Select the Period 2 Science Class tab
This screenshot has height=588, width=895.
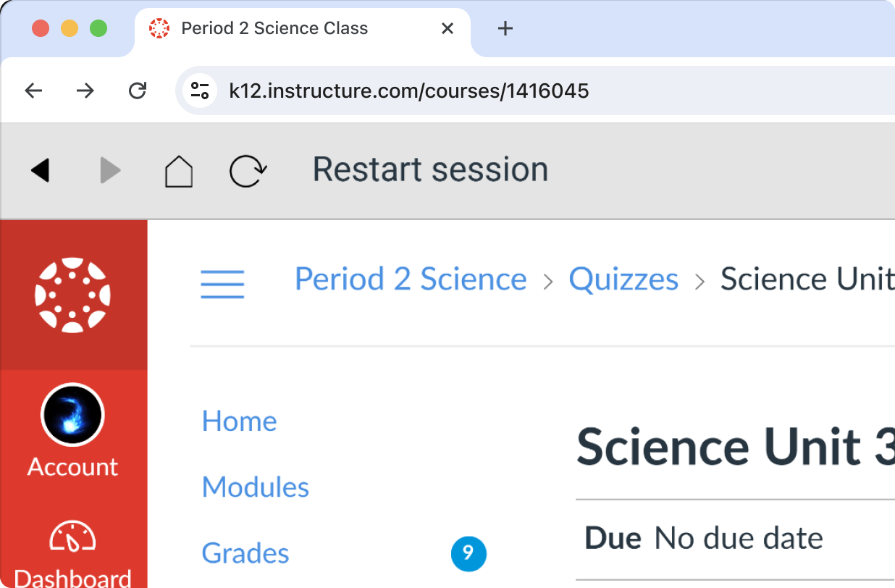(275, 28)
